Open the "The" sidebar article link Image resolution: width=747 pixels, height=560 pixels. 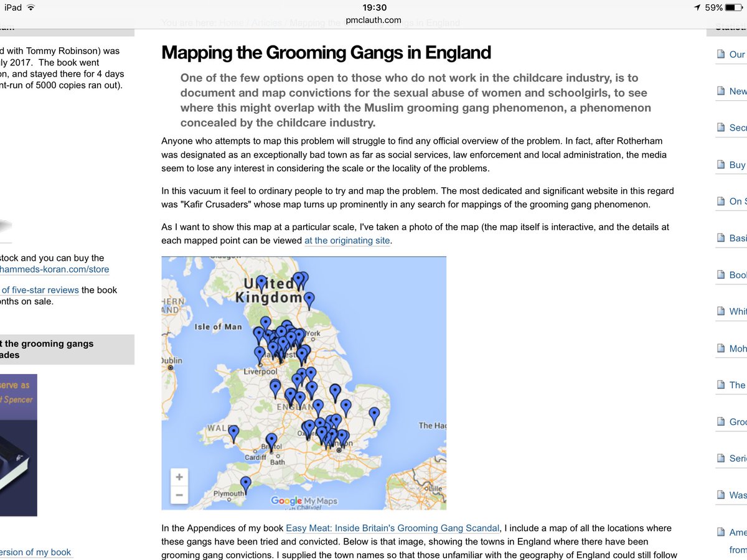click(x=738, y=385)
